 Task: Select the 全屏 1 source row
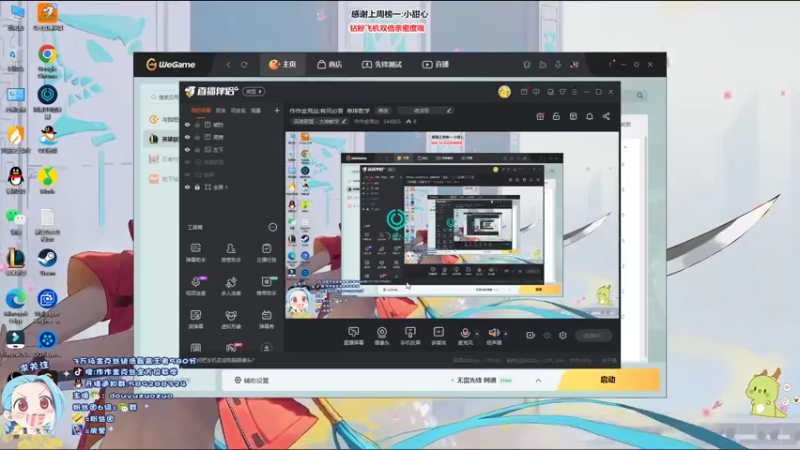click(232, 187)
